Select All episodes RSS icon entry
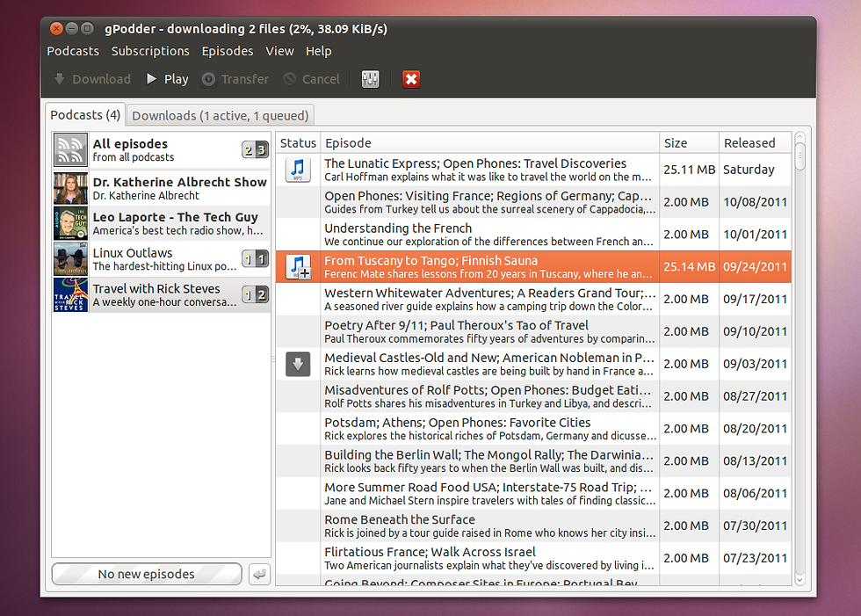The height and width of the screenshot is (616, 861). point(70,150)
